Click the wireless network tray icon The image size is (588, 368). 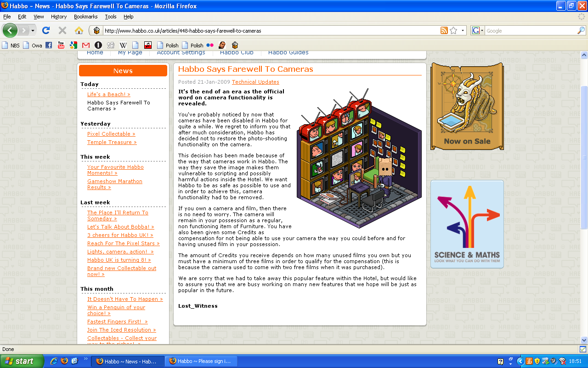tap(562, 361)
